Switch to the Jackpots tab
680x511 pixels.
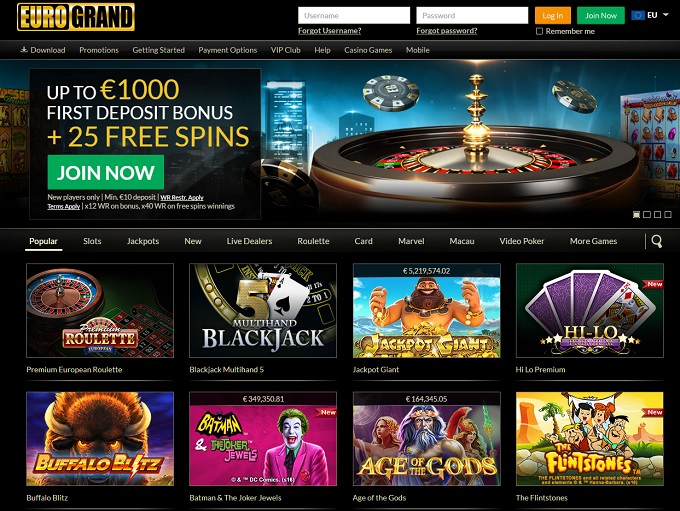(x=143, y=241)
